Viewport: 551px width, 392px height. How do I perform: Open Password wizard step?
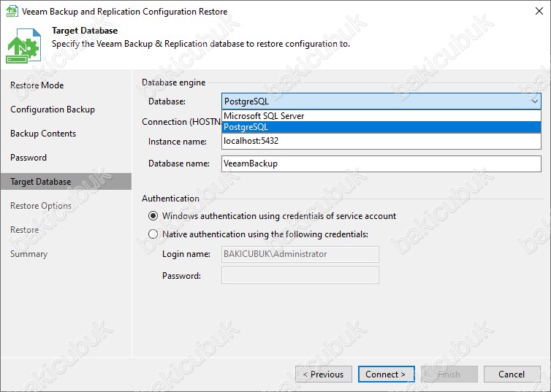[28, 158]
